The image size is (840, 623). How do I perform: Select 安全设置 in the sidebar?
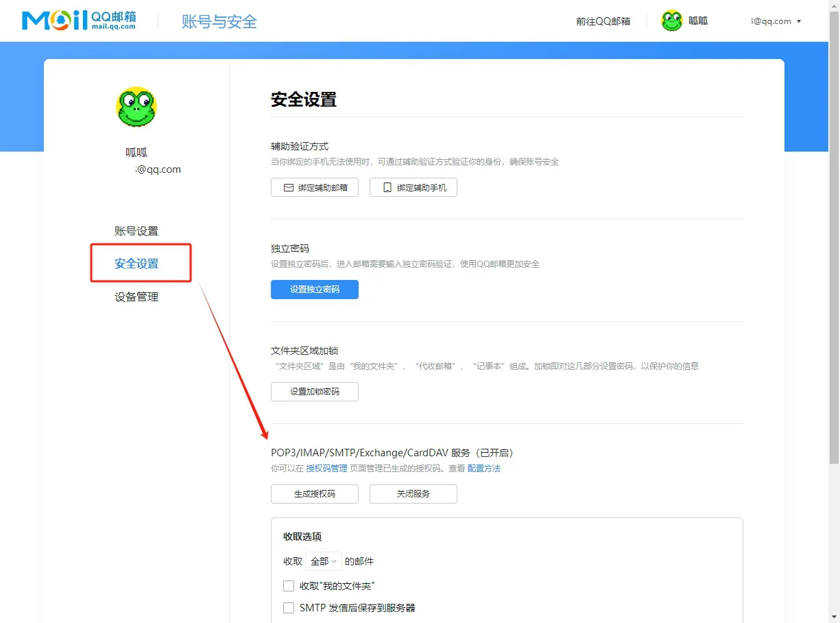point(136,263)
